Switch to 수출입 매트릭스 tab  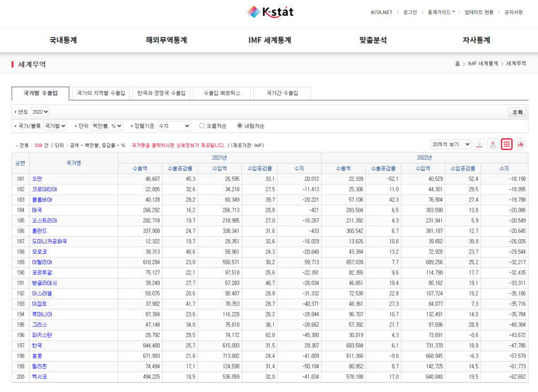222,94
